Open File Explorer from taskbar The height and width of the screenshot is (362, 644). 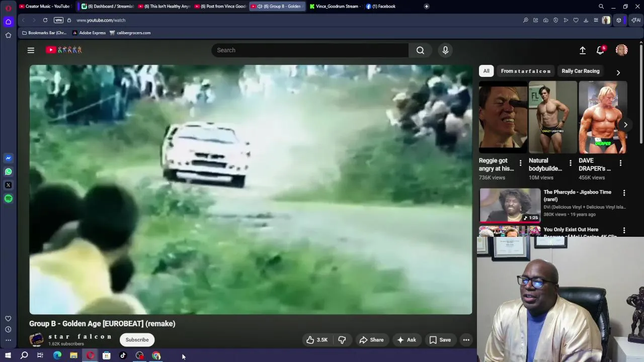pyautogui.click(x=73, y=356)
